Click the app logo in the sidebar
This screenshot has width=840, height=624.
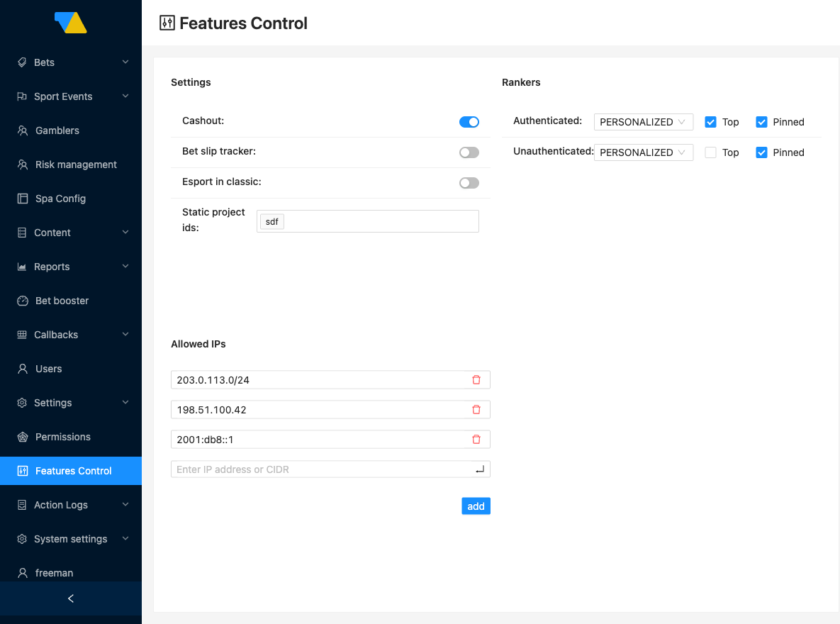[71, 23]
